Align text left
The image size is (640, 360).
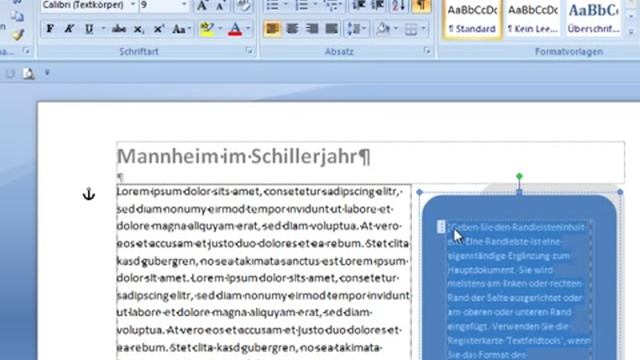coord(272,29)
